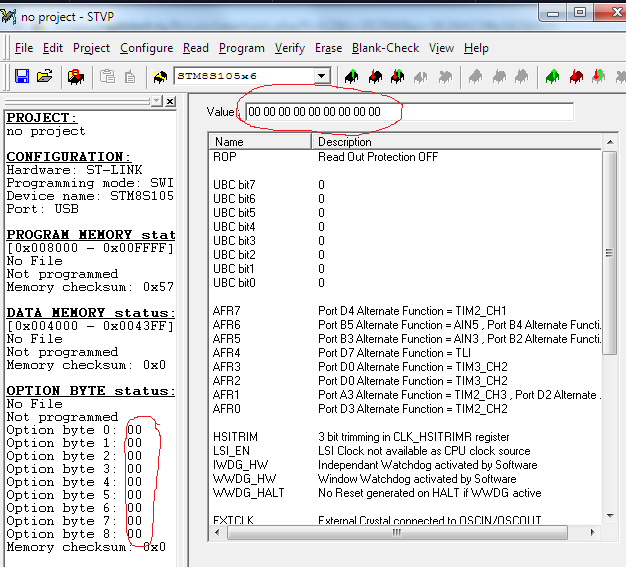Screen dimensions: 626x567
Task: Open the Blank-Check menu
Action: (385, 48)
